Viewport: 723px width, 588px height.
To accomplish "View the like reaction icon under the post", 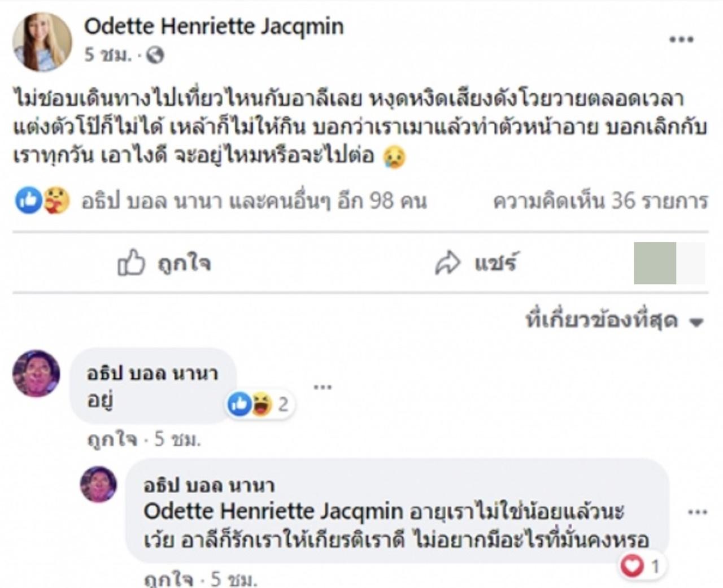I will point(27,201).
